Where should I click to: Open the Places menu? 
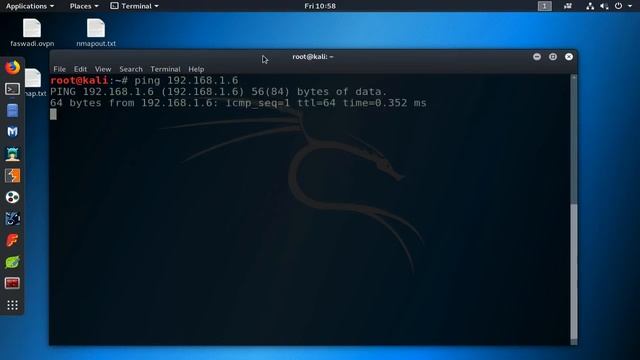(84, 6)
